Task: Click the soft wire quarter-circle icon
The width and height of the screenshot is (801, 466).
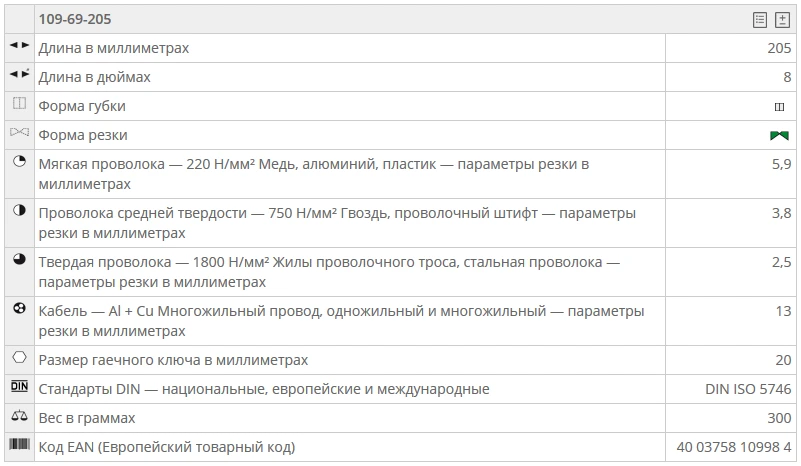Action: (x=19, y=162)
